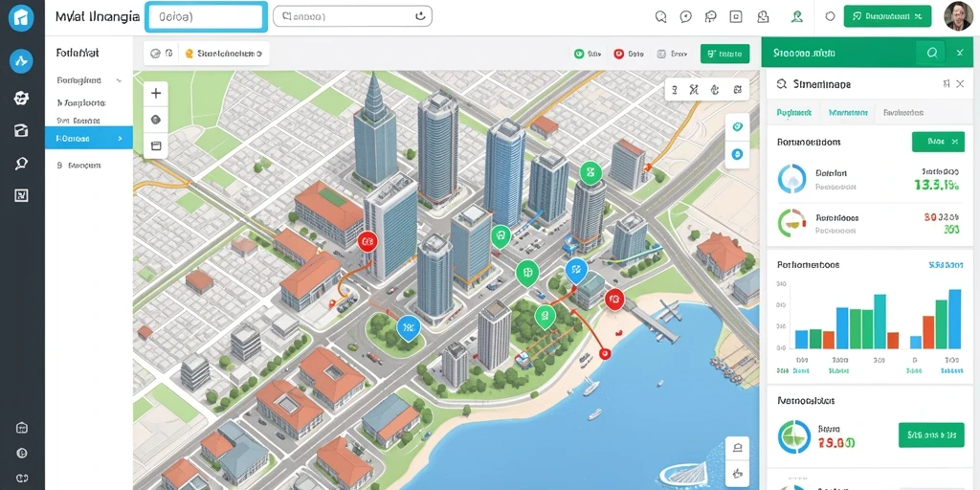Click the green button at the top-right header
The height and width of the screenshot is (490, 980).
click(x=887, y=17)
